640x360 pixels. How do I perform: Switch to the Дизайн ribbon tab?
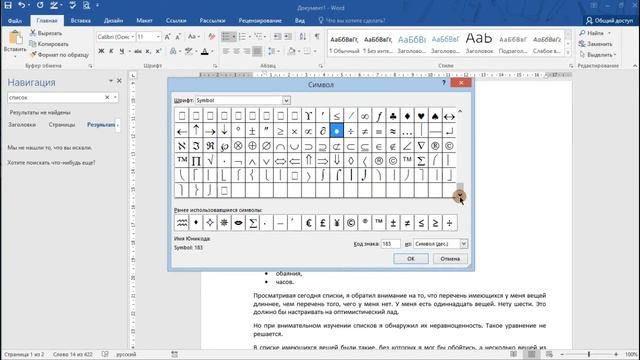tap(113, 20)
